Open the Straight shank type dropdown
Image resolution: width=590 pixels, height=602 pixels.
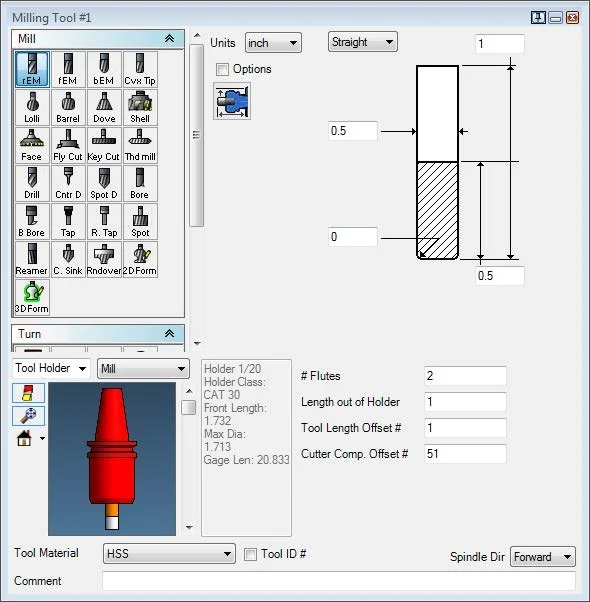click(x=363, y=42)
